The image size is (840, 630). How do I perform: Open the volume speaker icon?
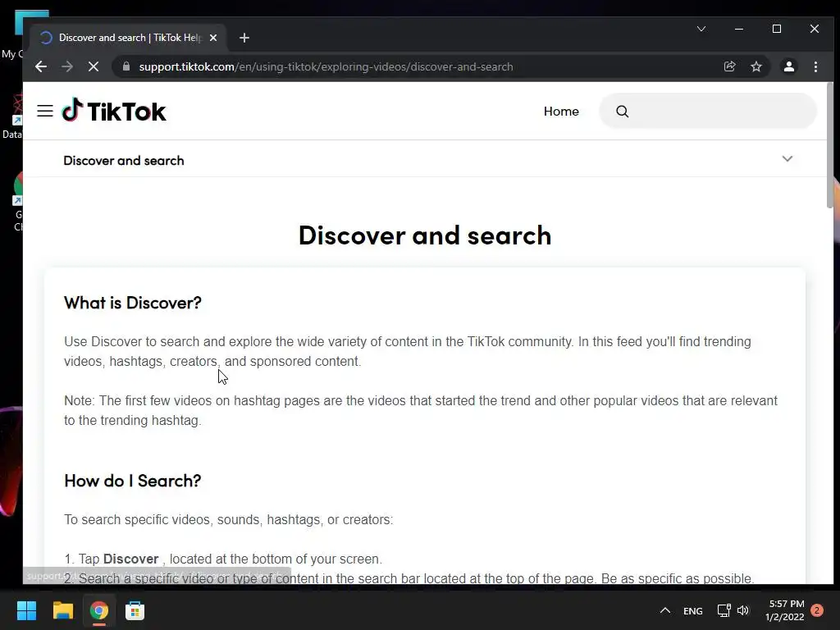[x=743, y=610]
